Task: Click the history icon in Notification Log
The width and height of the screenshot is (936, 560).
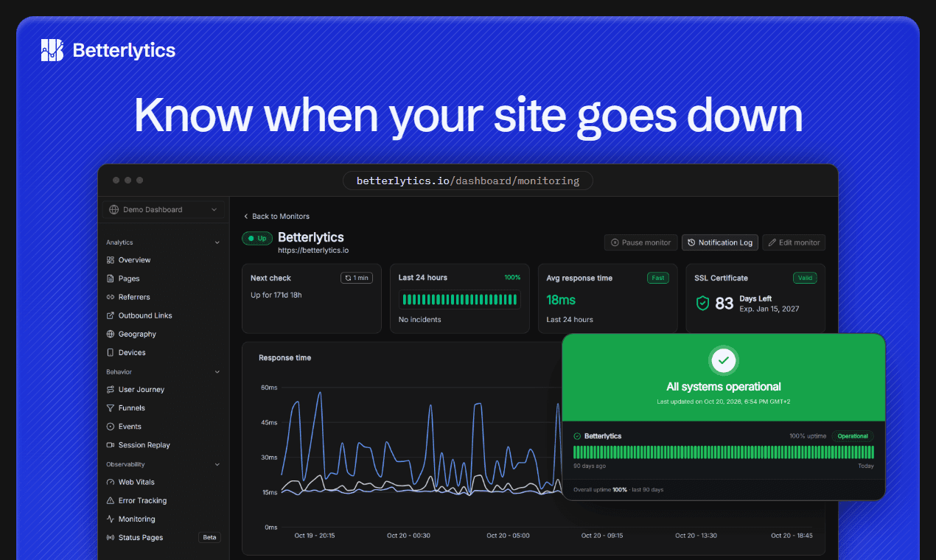Action: [691, 242]
